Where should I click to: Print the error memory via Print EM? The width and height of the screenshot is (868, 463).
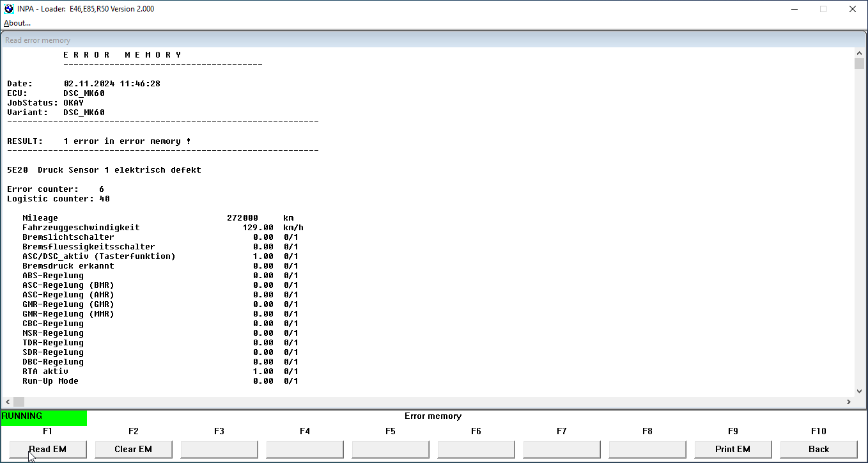pos(732,449)
